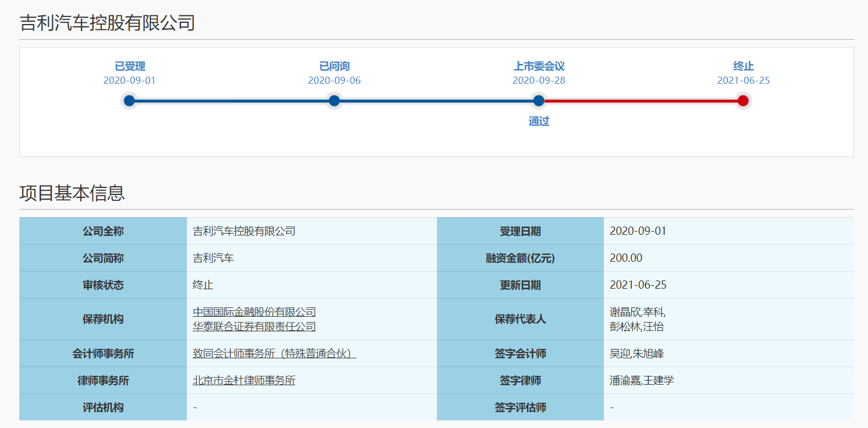Click the 潘渝嘉,王建学 lawyer names
The height and width of the screenshot is (428, 868).
[x=642, y=381]
